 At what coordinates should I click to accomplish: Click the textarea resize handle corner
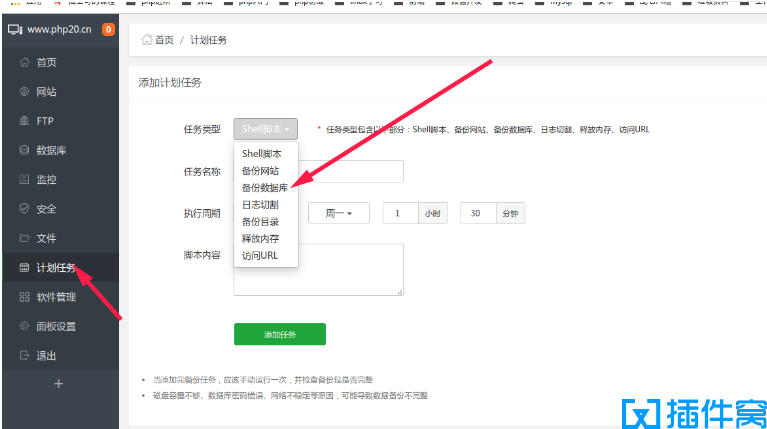click(400, 292)
